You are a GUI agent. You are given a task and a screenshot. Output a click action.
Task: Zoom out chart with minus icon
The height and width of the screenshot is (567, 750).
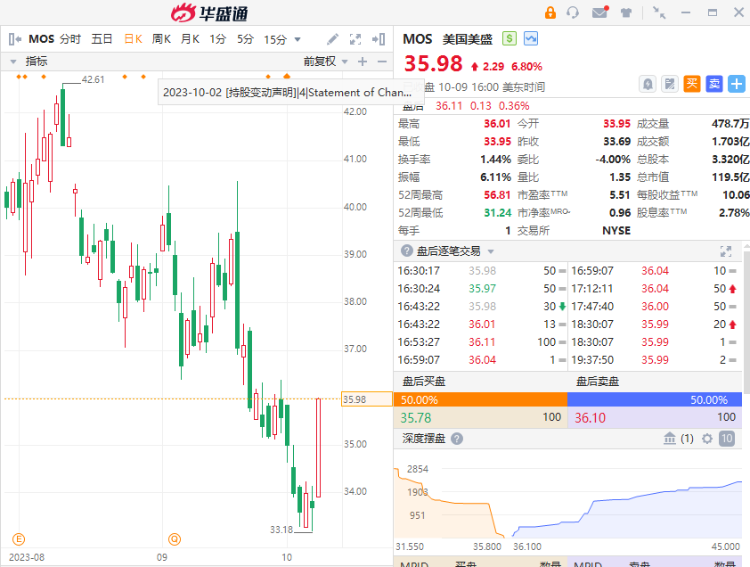click(382, 62)
